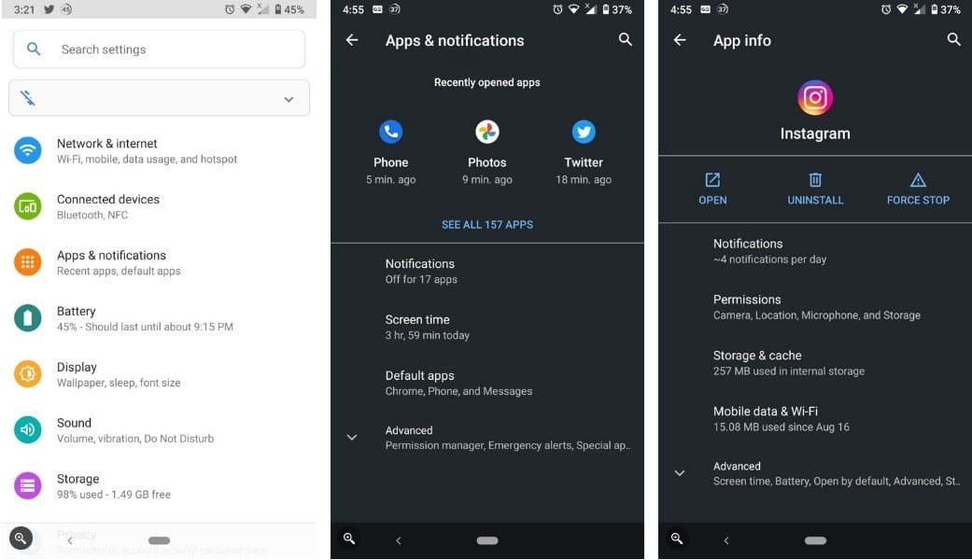The width and height of the screenshot is (972, 560).
Task: Tap SEE ALL 157 APPS link
Action: (487, 225)
